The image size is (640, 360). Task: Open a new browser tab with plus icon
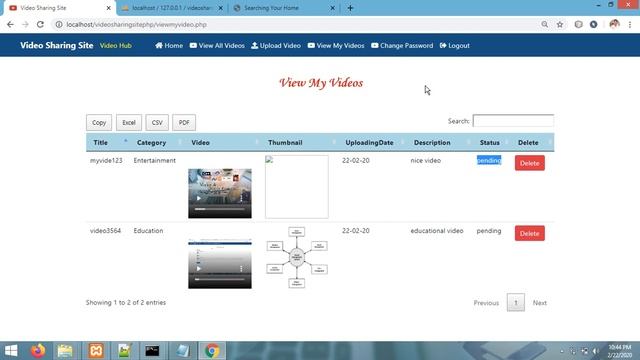point(350,8)
